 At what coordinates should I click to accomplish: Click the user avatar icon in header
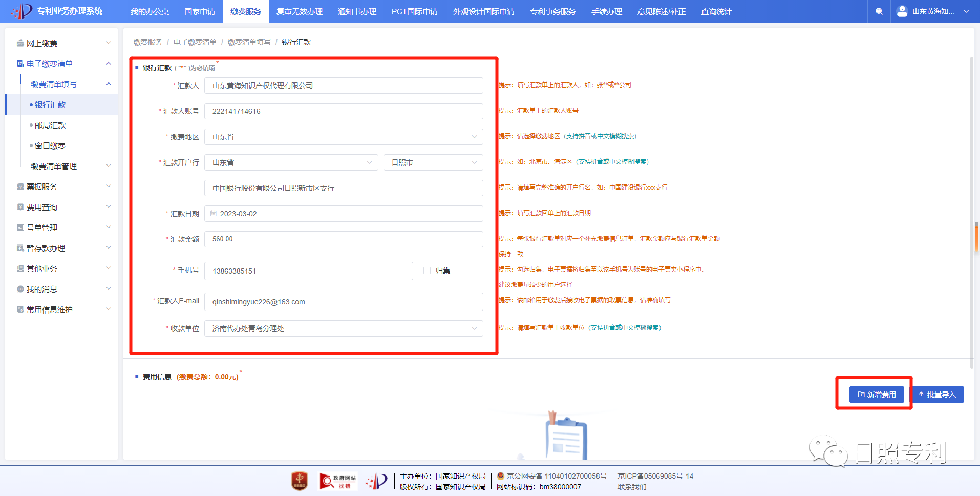[902, 11]
